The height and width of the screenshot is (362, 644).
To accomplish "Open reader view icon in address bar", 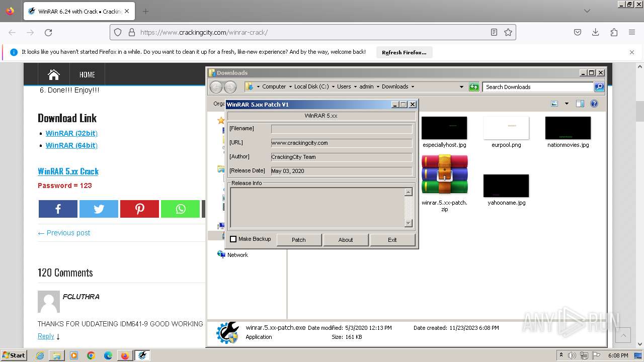I will (x=494, y=32).
